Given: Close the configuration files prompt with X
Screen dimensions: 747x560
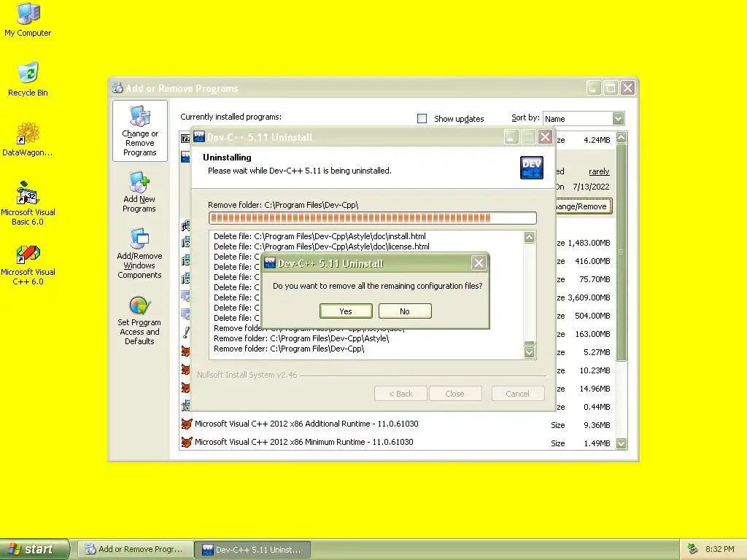Looking at the screenshot, I should point(479,262).
